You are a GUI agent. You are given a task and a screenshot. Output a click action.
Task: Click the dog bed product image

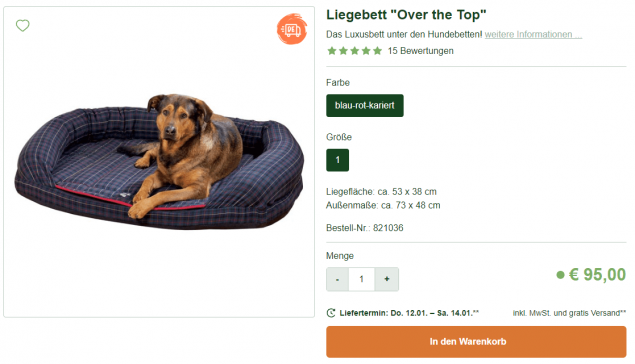[x=159, y=162]
